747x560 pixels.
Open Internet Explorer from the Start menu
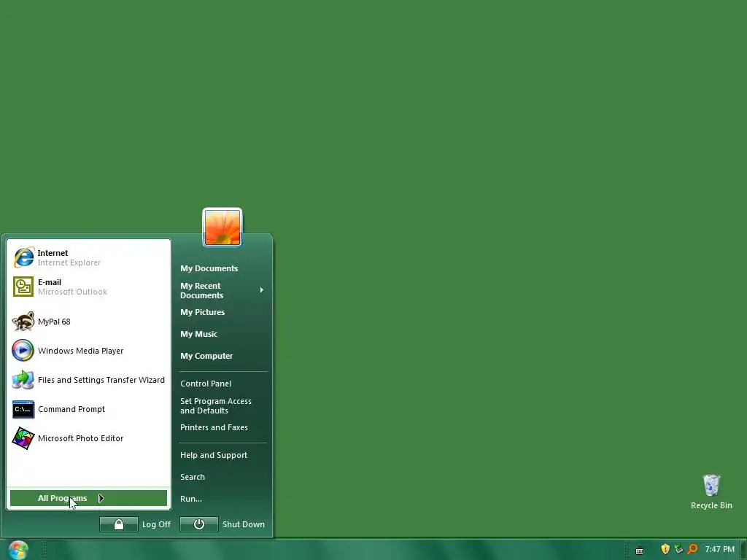(88, 257)
